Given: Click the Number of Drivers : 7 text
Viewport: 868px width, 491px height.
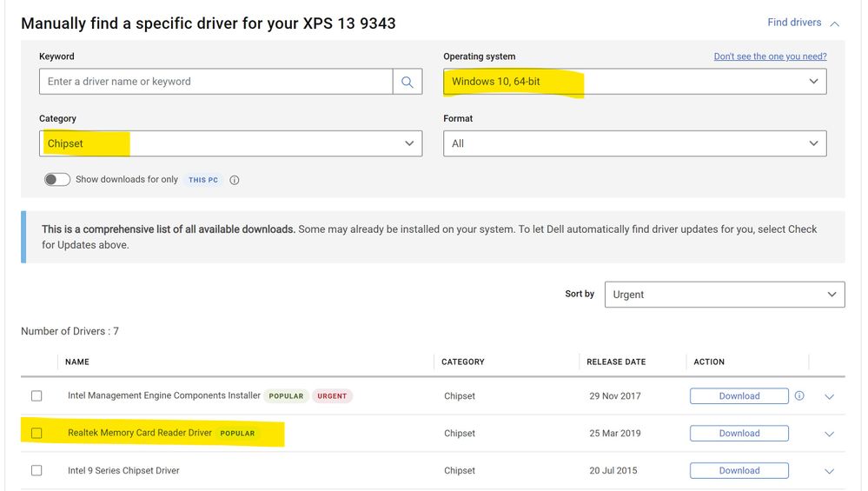Looking at the screenshot, I should pos(70,331).
